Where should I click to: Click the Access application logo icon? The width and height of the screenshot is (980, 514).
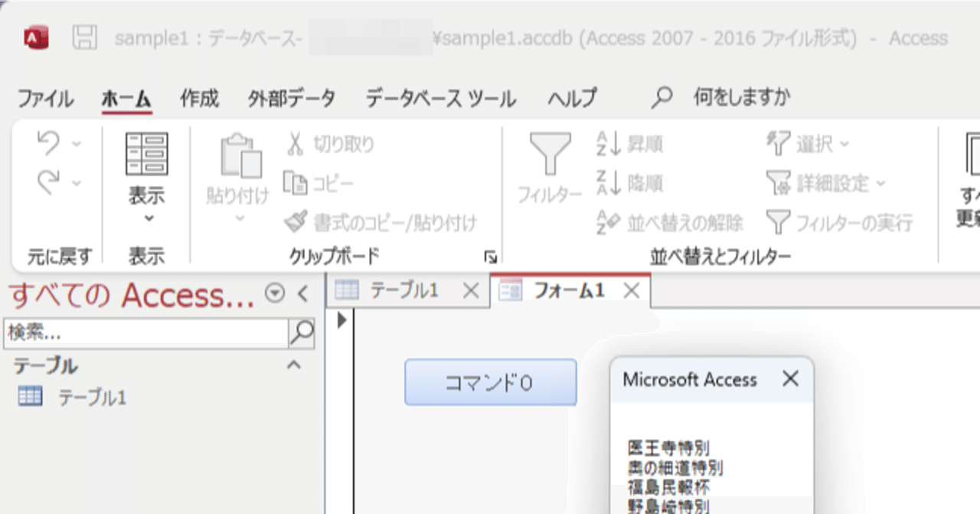point(36,38)
